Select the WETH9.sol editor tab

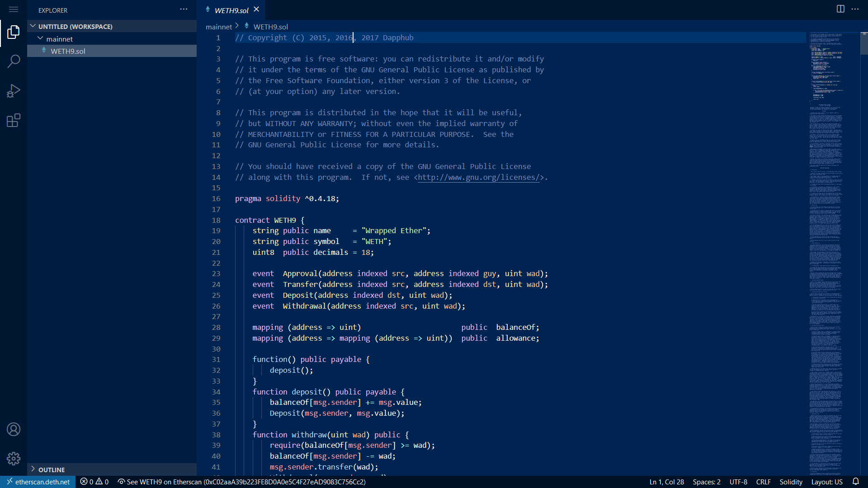click(231, 10)
